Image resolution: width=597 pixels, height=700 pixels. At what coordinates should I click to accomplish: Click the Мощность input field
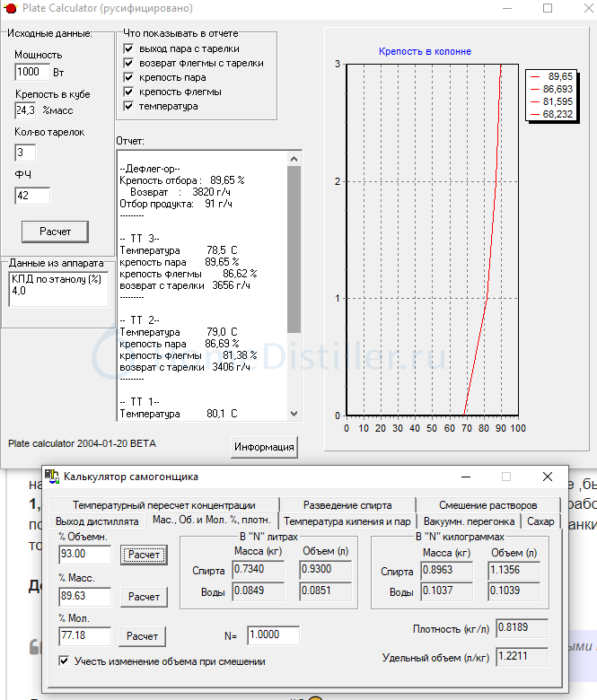tap(32, 72)
